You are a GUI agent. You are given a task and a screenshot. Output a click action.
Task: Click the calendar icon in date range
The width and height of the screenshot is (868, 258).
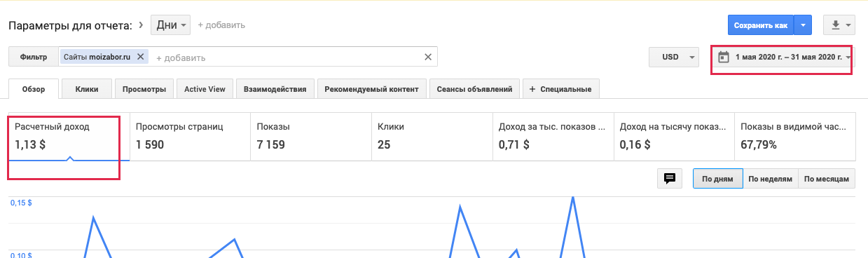click(x=724, y=57)
